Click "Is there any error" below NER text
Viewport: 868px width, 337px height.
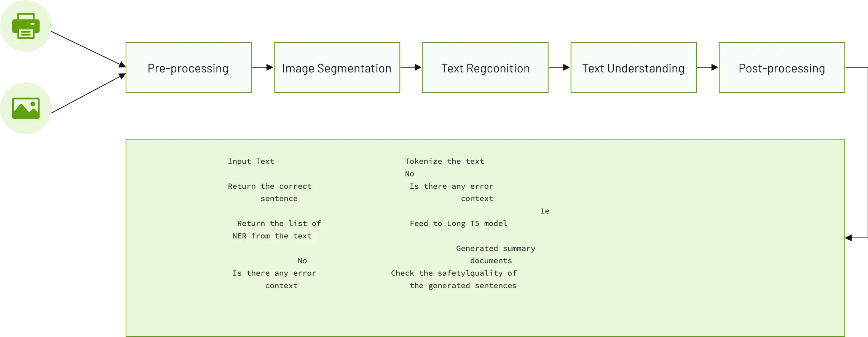274,273
